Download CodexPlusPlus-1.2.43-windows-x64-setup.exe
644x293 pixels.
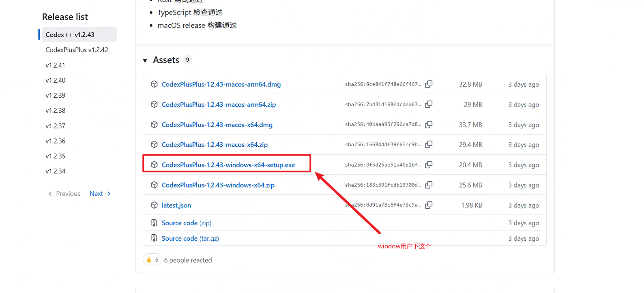pyautogui.click(x=228, y=165)
